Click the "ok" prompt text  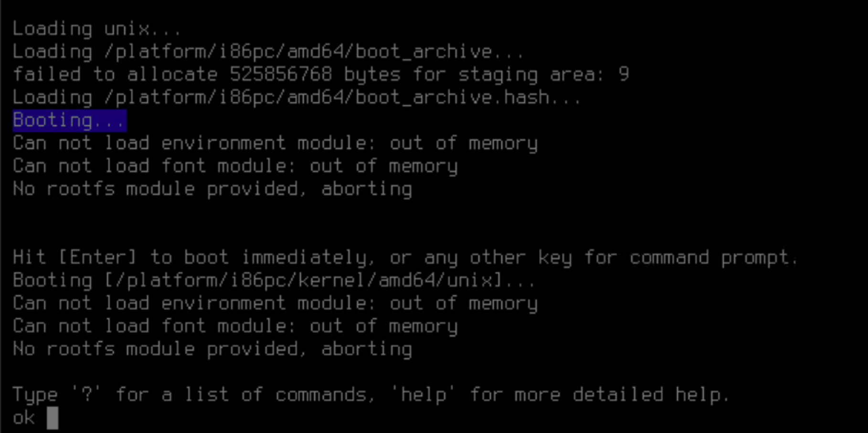tap(24, 418)
